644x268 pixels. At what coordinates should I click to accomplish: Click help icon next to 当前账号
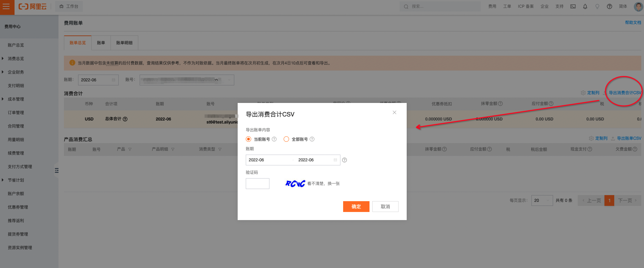coord(274,139)
